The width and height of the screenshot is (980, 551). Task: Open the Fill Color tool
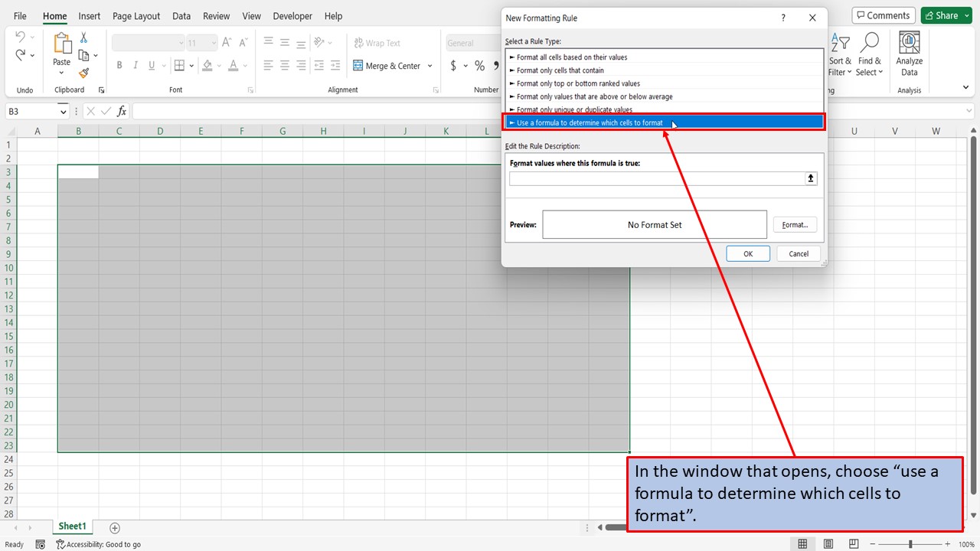pos(207,65)
